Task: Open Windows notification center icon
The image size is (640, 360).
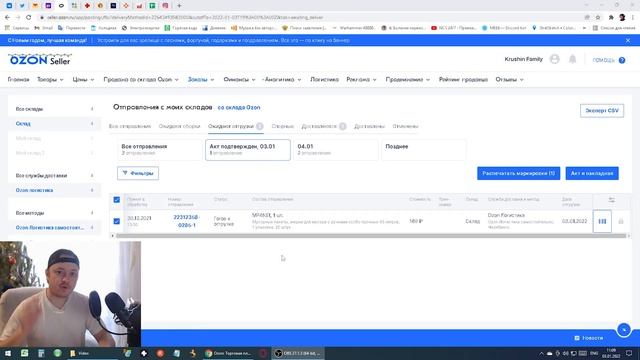Action: [x=629, y=353]
